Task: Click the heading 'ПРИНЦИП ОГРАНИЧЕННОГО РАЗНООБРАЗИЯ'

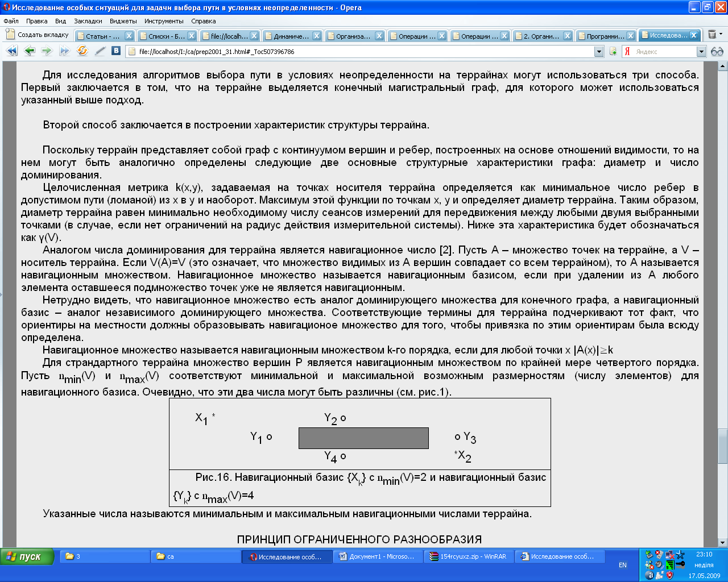Action: tap(359, 539)
